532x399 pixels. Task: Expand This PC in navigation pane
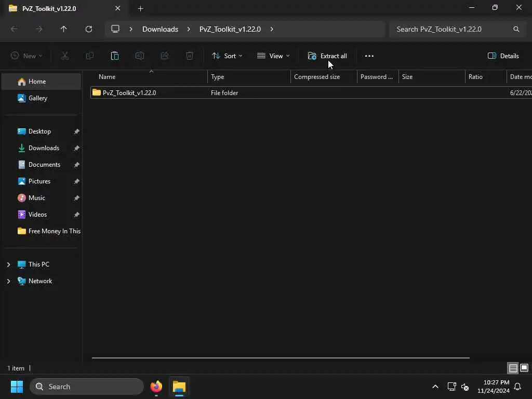click(8, 264)
